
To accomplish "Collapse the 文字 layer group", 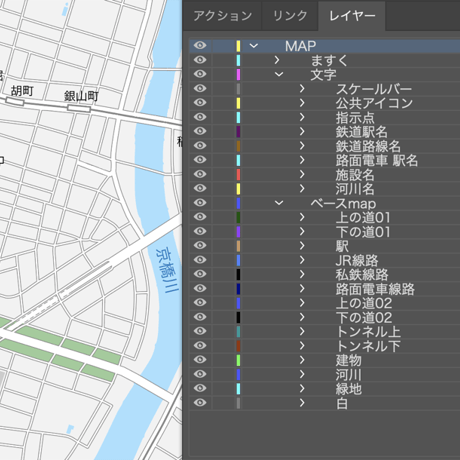I will [x=279, y=74].
